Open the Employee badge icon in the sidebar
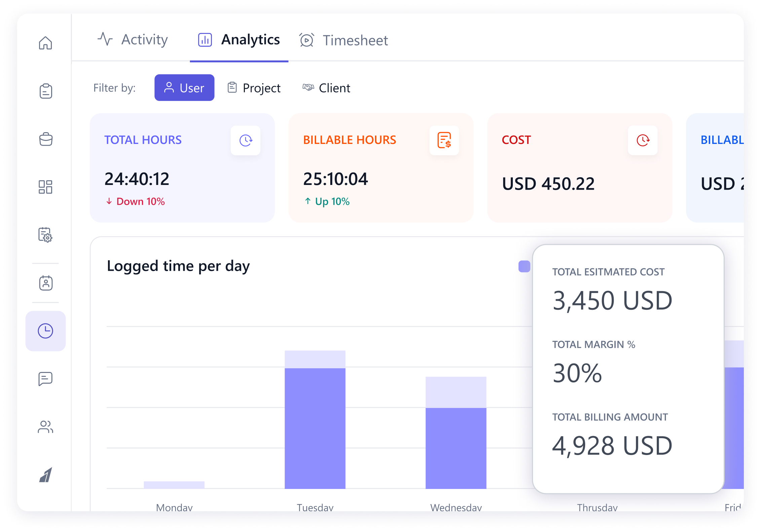This screenshot has width=761, height=532. click(46, 282)
